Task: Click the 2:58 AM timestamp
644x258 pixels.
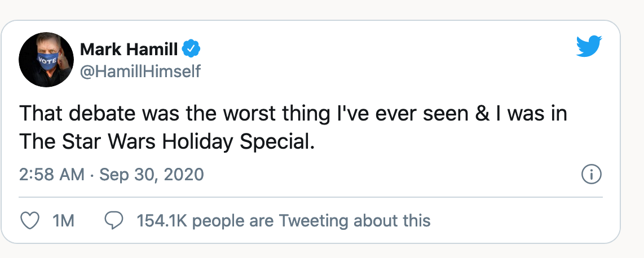Action: coord(52,175)
